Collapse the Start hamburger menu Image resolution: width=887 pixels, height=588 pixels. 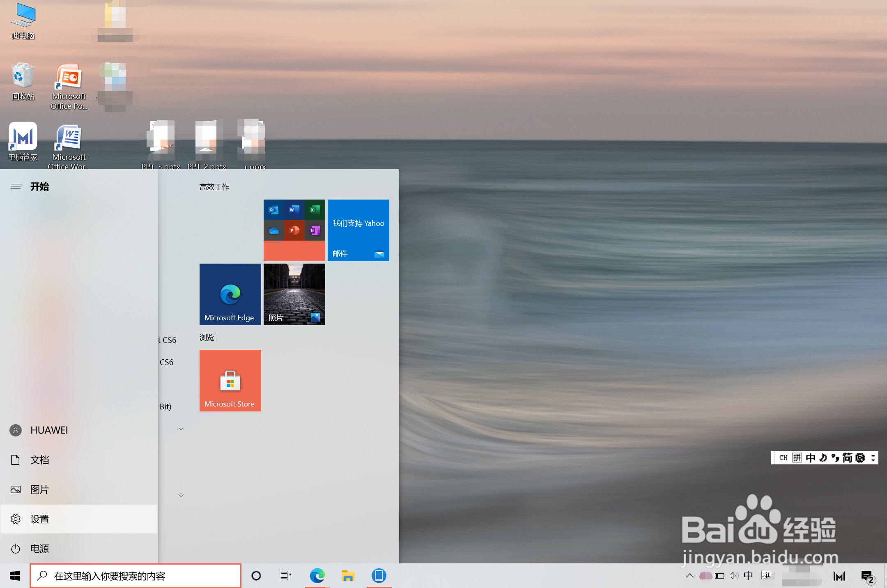coord(16,186)
